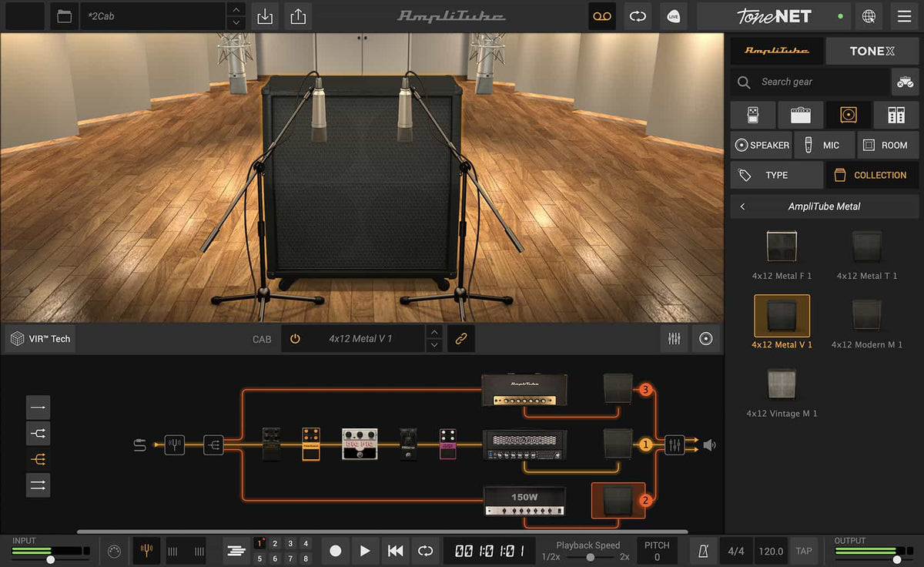This screenshot has width=924, height=567.
Task: Click the Search gear field
Action: 810,82
